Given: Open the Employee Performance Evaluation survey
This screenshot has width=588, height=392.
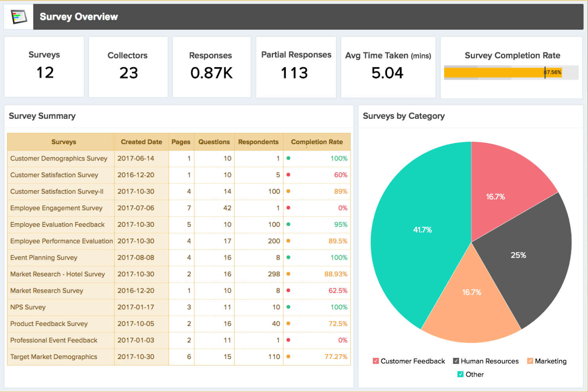Looking at the screenshot, I should pos(61,241).
